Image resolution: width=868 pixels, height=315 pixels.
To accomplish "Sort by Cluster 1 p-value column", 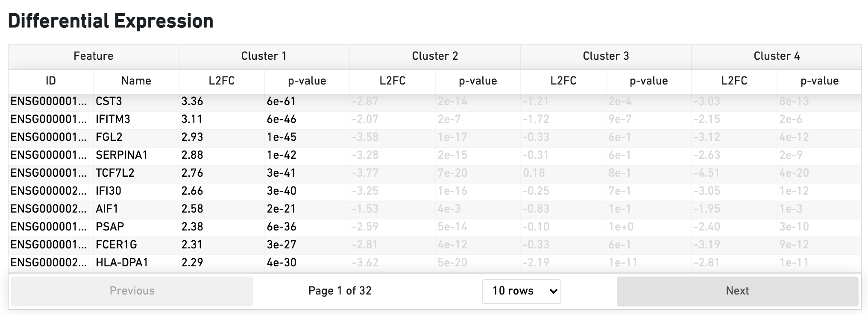I will (307, 81).
